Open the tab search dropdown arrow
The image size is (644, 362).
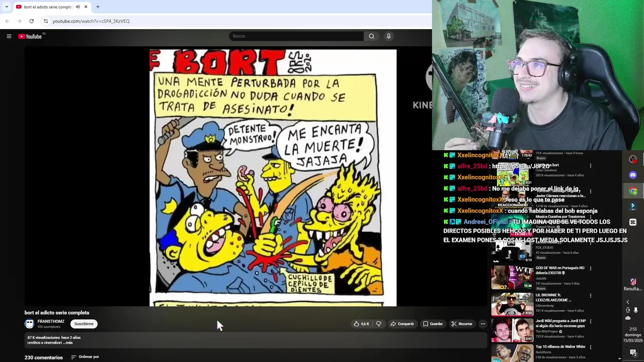(7, 7)
